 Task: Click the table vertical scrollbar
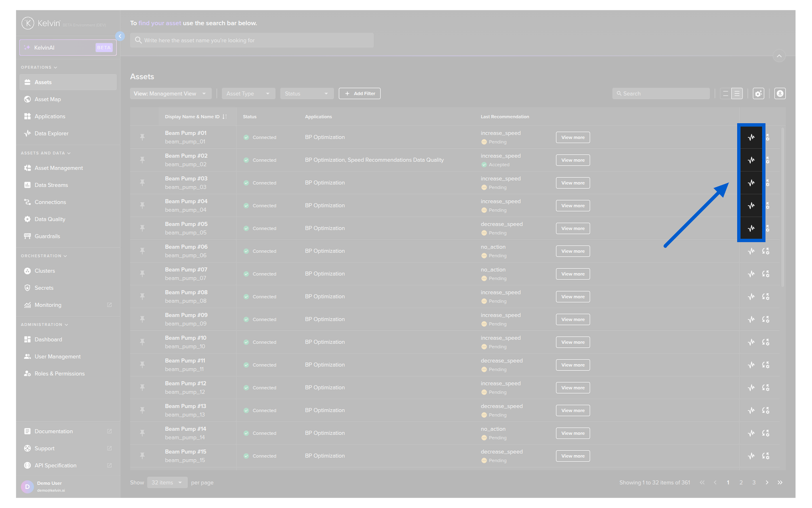783,207
